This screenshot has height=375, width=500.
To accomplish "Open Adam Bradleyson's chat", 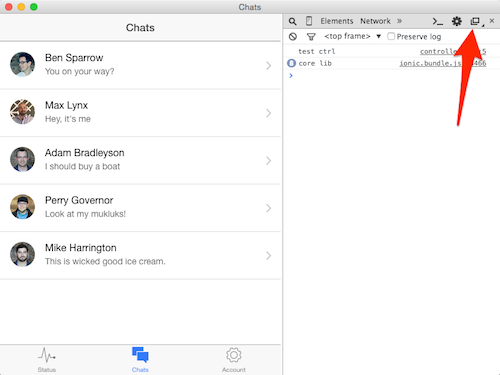I will [x=140, y=160].
